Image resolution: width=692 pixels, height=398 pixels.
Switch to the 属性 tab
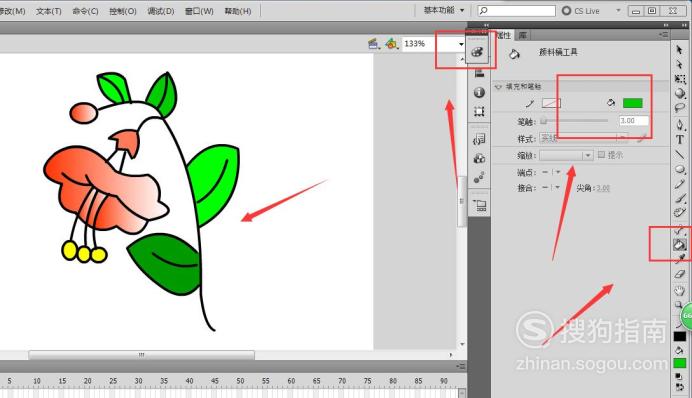point(504,35)
